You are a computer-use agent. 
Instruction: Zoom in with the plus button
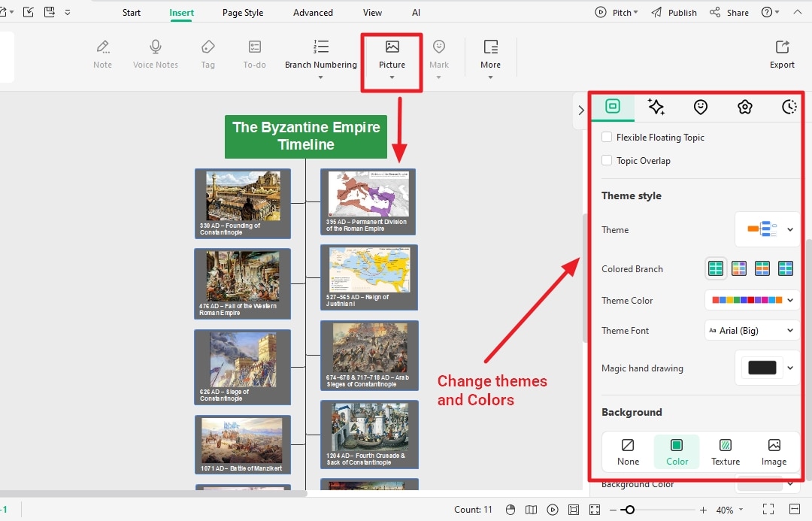703,510
